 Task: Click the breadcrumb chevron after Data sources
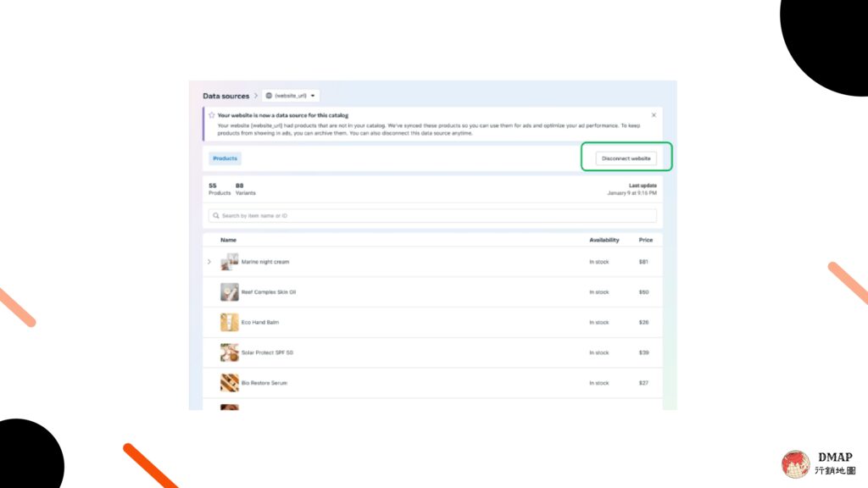[255, 96]
